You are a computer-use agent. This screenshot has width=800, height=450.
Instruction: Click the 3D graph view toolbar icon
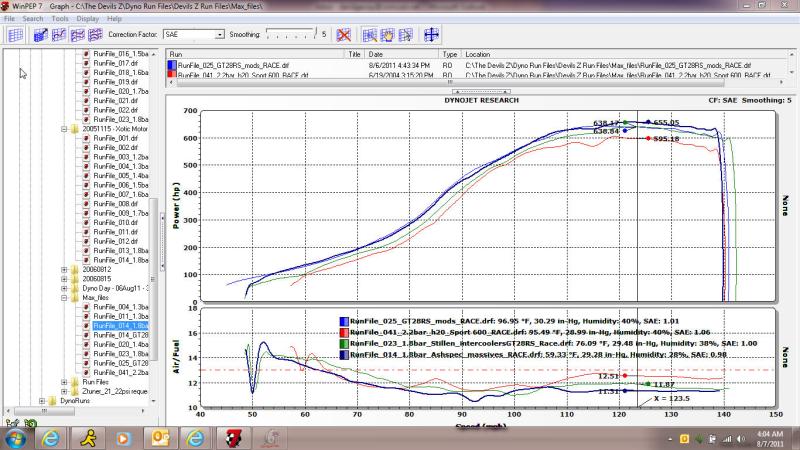coord(41,34)
